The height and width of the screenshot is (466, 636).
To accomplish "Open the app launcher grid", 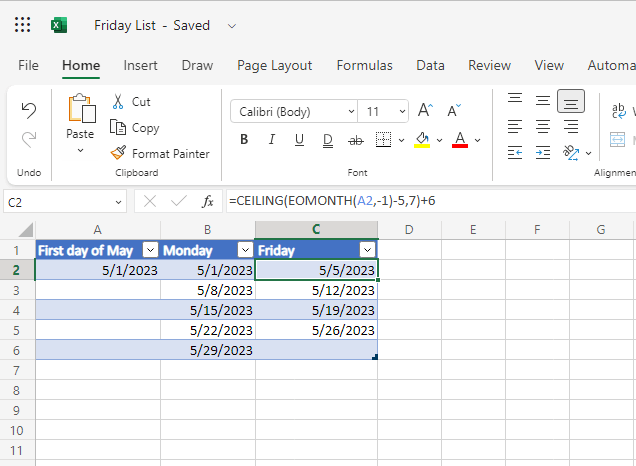I will (22, 25).
